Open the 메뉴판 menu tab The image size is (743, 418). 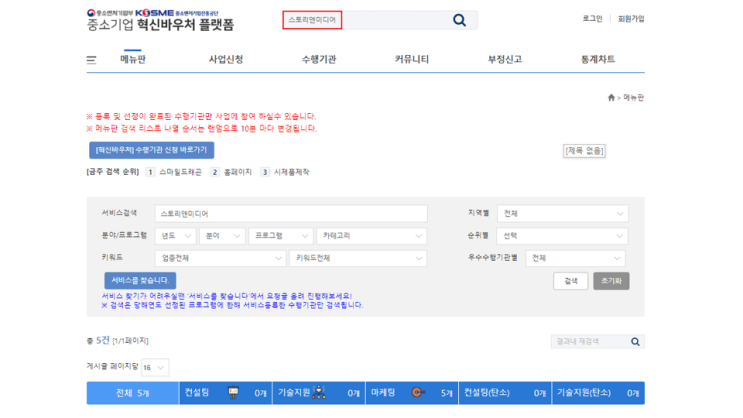pos(133,59)
